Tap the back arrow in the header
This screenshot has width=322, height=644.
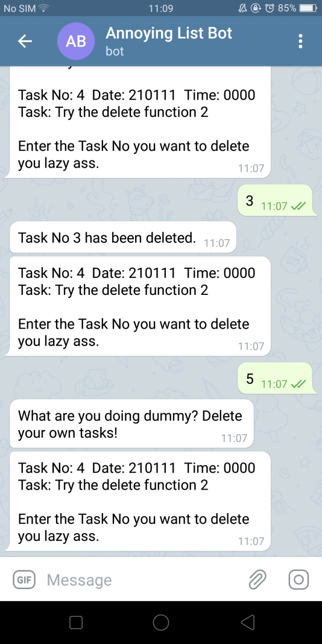point(25,41)
